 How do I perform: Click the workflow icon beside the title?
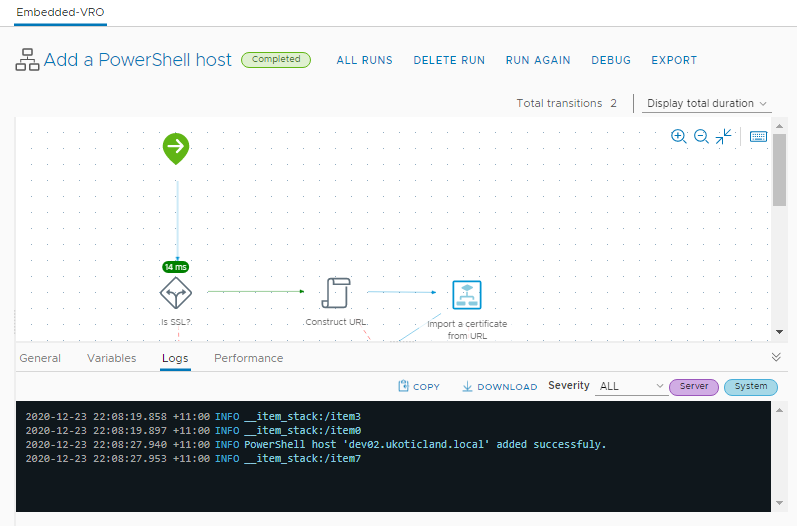[27, 60]
